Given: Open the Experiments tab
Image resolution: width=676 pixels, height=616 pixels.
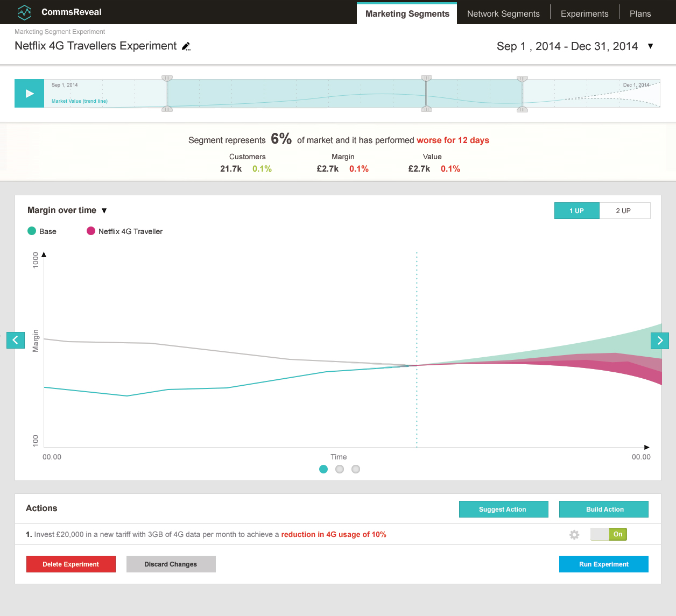Looking at the screenshot, I should pyautogui.click(x=585, y=13).
